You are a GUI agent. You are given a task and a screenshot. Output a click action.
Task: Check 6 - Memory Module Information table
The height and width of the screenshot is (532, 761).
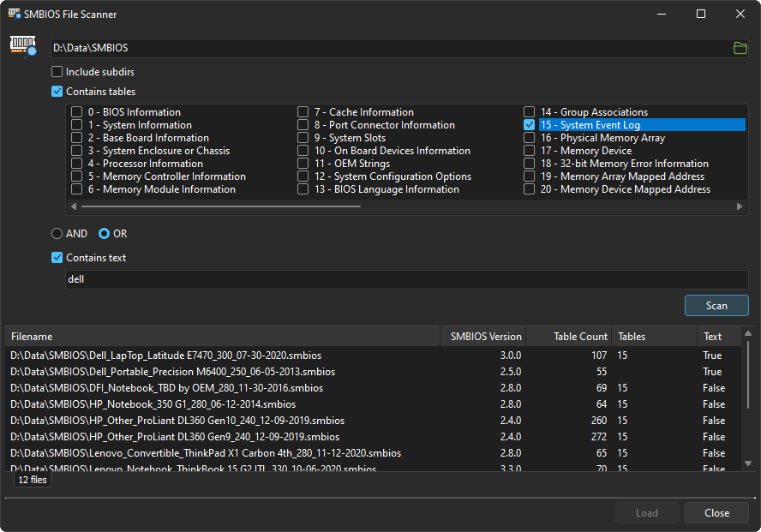point(76,189)
